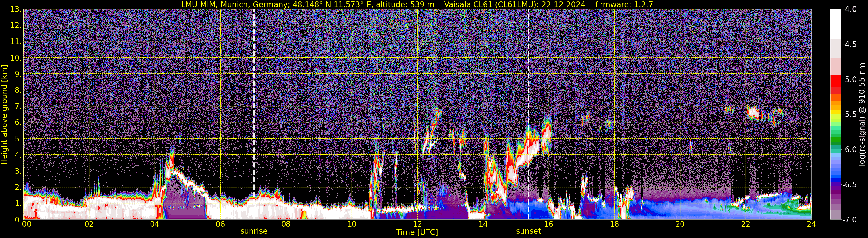Click the -4.0 colorbar tick label
The image size is (868, 238).
point(849,10)
